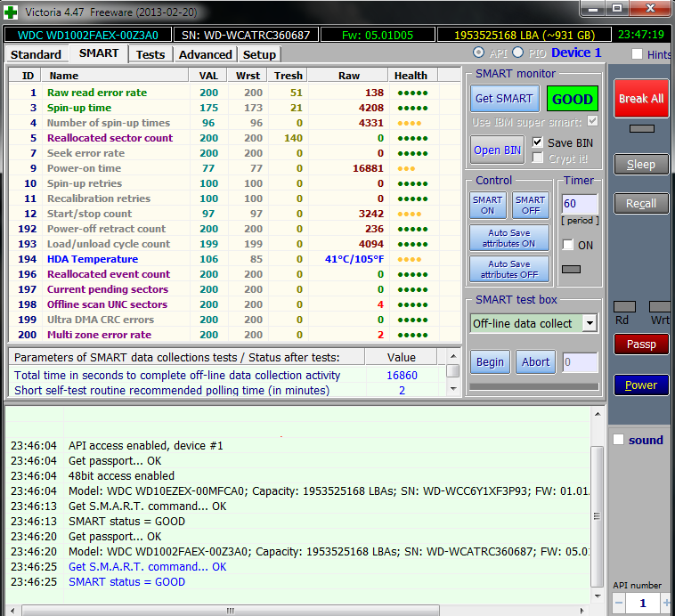Click the Open BIN button

click(497, 150)
